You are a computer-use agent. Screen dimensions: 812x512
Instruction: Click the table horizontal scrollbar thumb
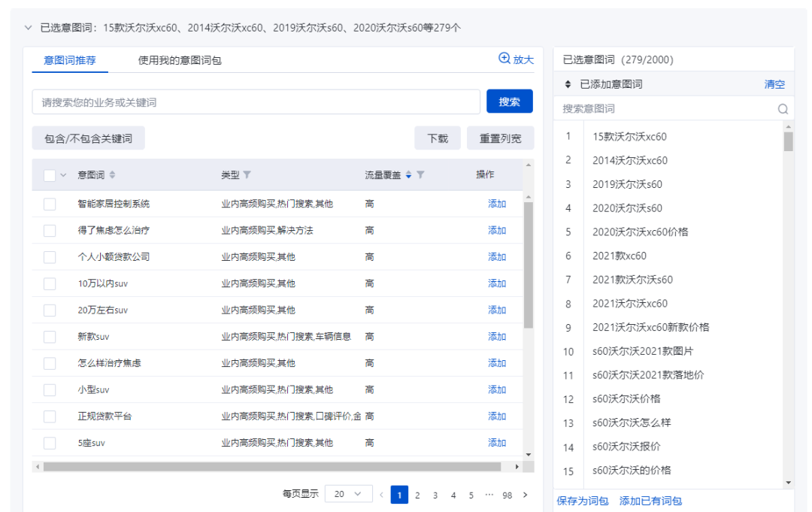(x=272, y=467)
